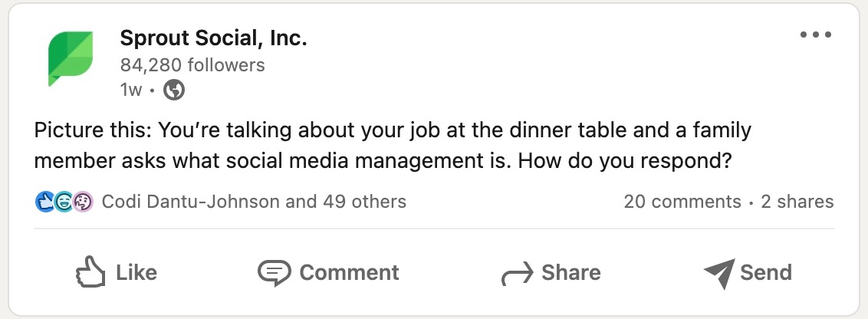Click the 84,280 followers text

point(192,65)
